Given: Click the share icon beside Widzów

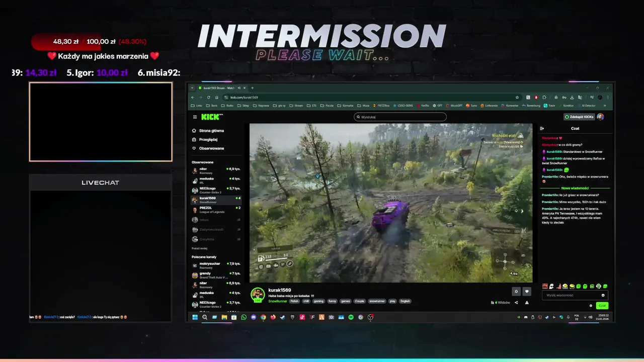Looking at the screenshot, I should (516, 303).
